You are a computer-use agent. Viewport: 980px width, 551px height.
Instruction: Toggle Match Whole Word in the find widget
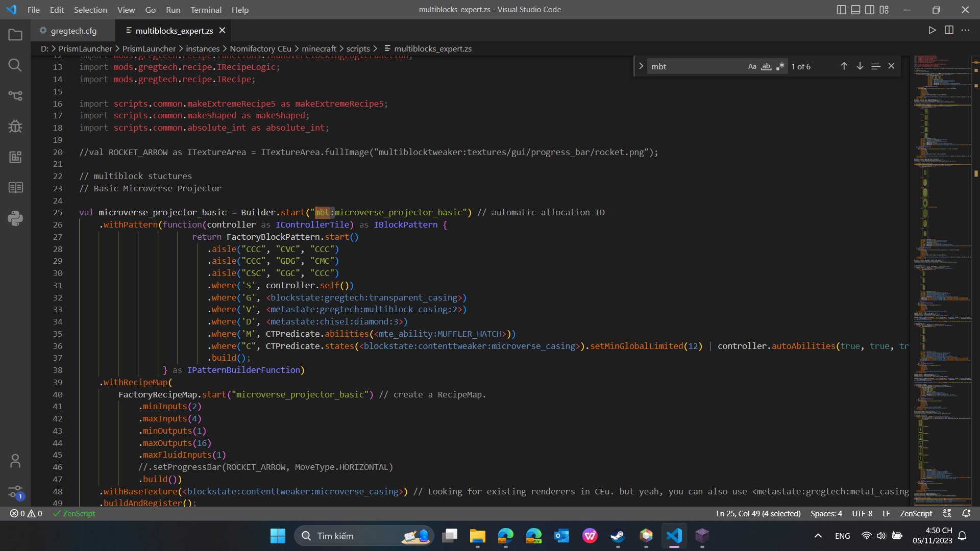click(x=766, y=66)
